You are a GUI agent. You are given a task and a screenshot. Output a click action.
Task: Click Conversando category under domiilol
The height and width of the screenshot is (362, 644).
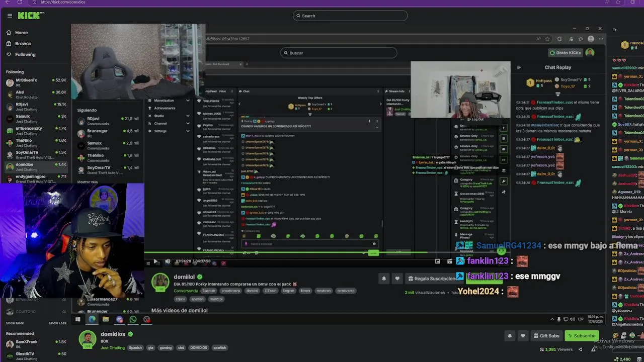point(186,291)
